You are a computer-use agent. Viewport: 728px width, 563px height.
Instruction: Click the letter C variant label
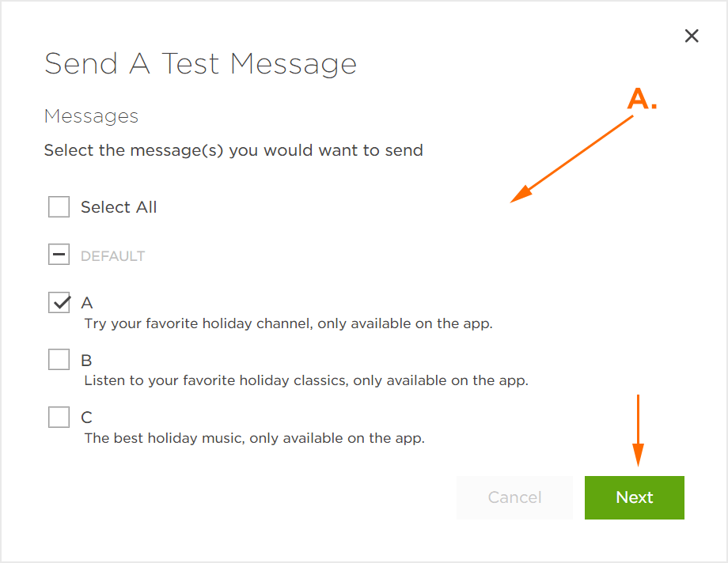tap(86, 418)
